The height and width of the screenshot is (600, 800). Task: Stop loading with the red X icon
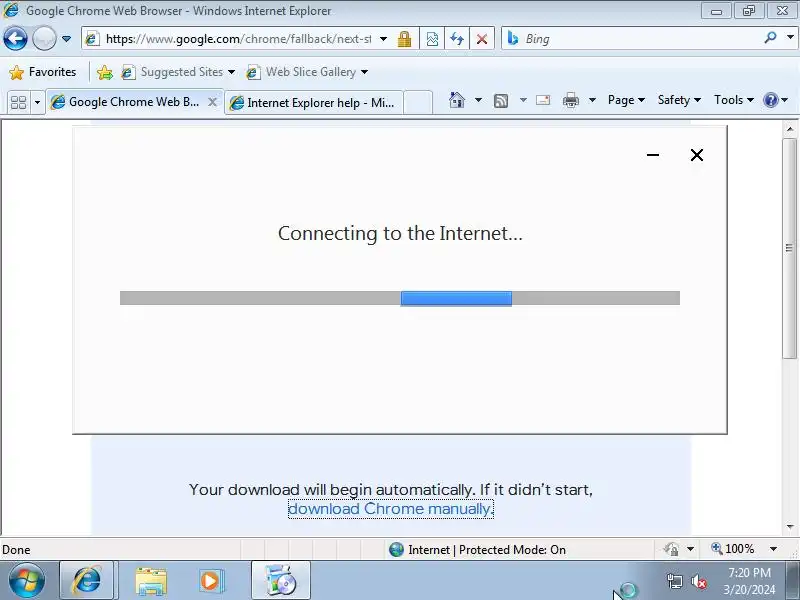[x=482, y=39]
